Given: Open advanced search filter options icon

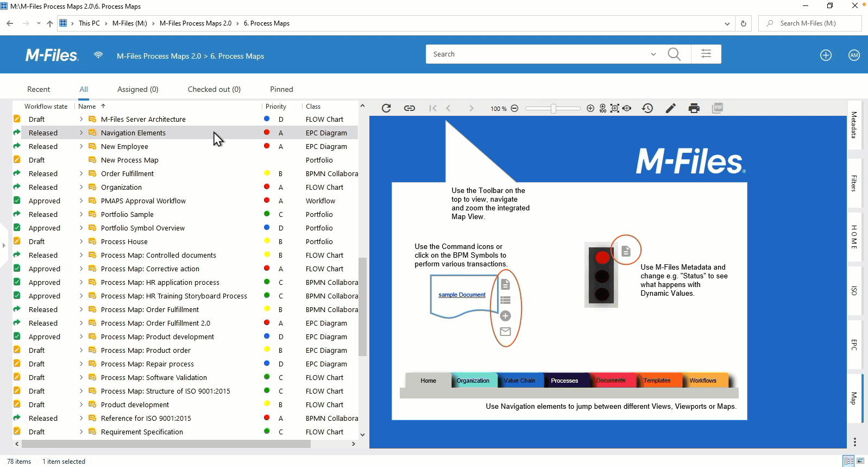Looking at the screenshot, I should click(706, 54).
